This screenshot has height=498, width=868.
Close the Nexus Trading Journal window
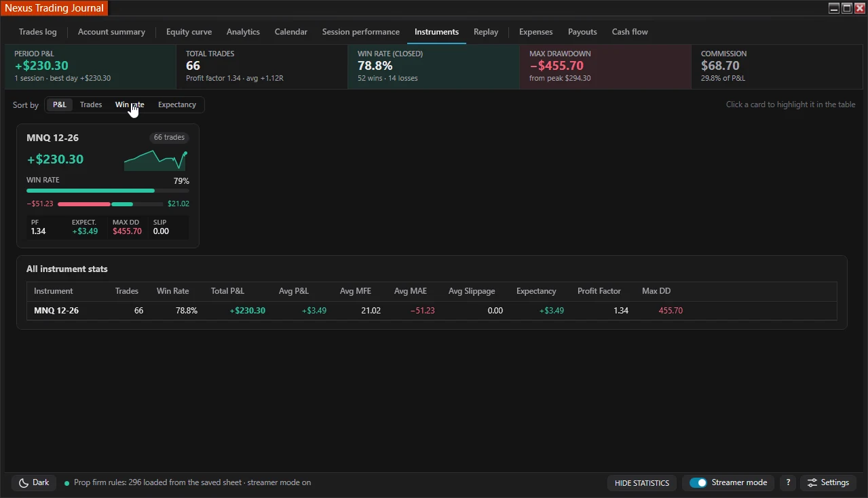tap(859, 8)
